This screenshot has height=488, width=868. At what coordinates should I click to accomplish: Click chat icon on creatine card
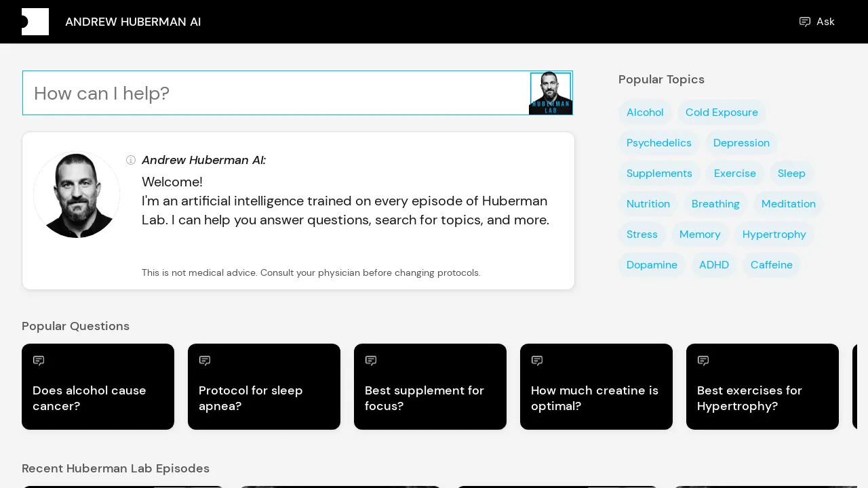[537, 361]
